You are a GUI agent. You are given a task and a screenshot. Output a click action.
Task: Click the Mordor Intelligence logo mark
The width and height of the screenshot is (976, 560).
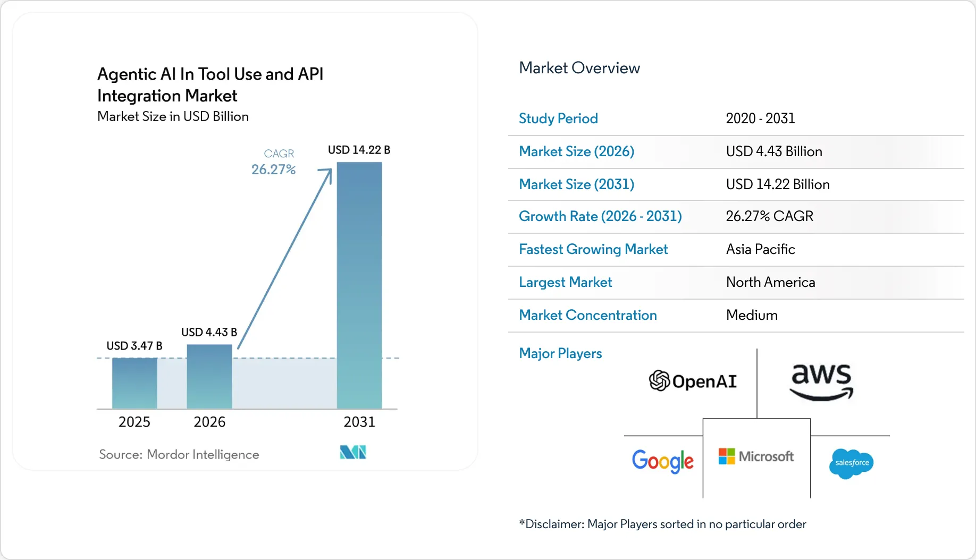[353, 453]
